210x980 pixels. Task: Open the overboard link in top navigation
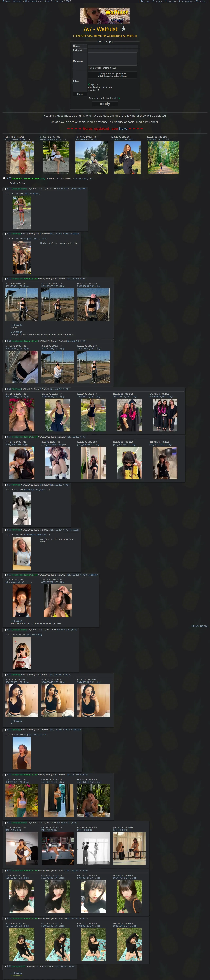[x=31, y=1]
